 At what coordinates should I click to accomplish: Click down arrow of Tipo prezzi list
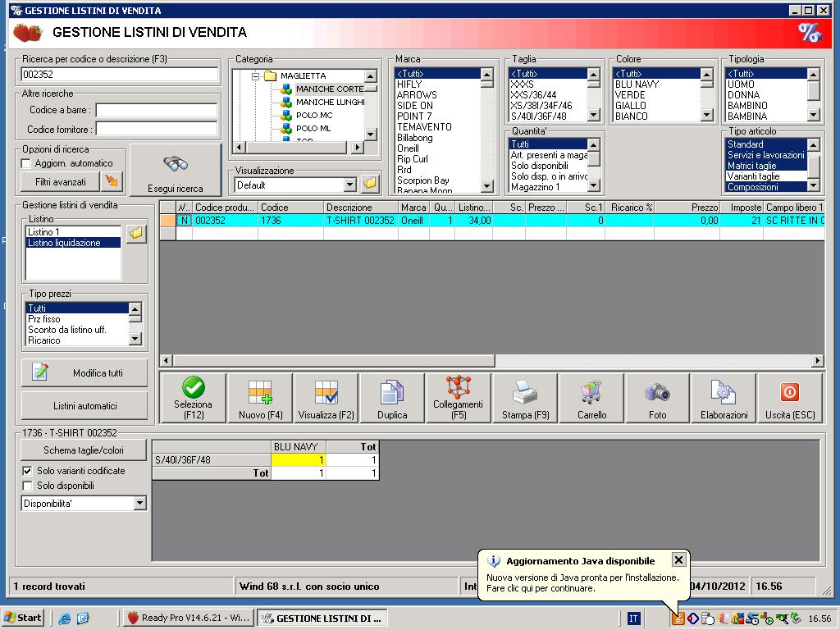[135, 339]
